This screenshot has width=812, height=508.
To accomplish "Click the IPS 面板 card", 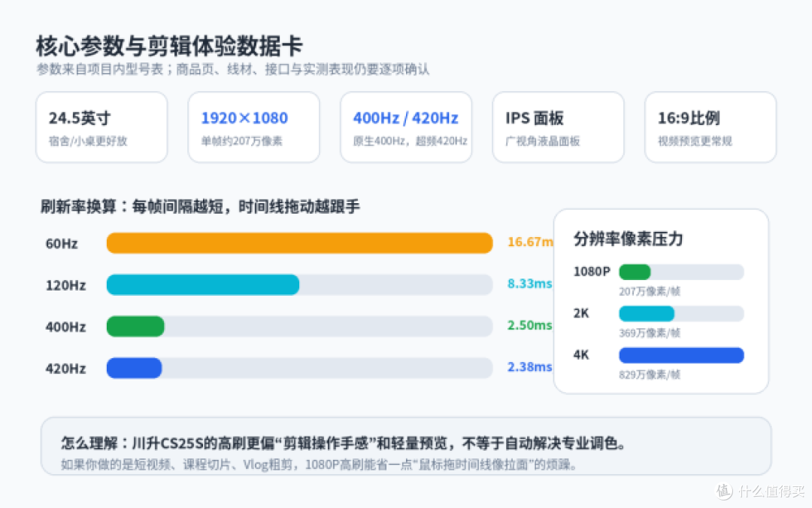I will click(x=558, y=127).
